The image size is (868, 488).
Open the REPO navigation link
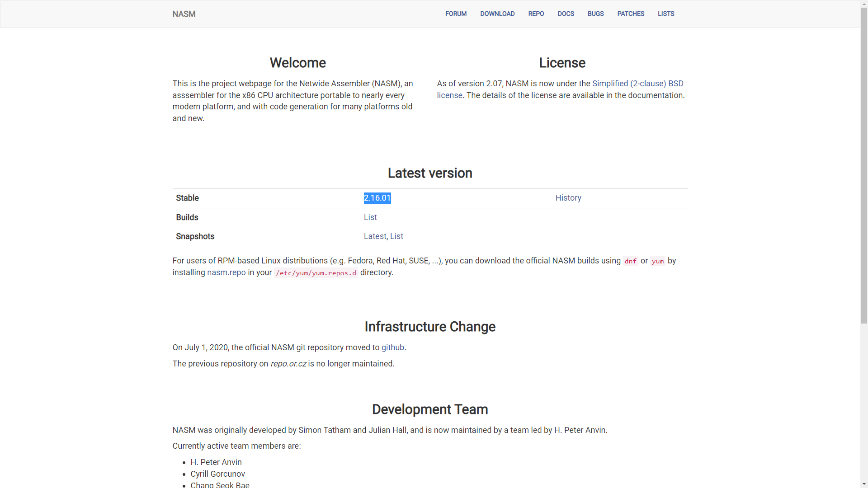pyautogui.click(x=536, y=14)
